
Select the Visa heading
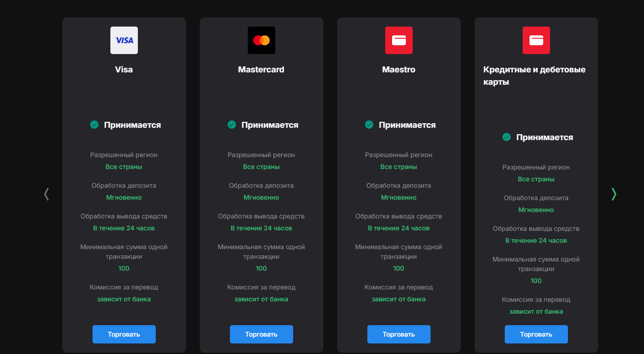click(124, 70)
